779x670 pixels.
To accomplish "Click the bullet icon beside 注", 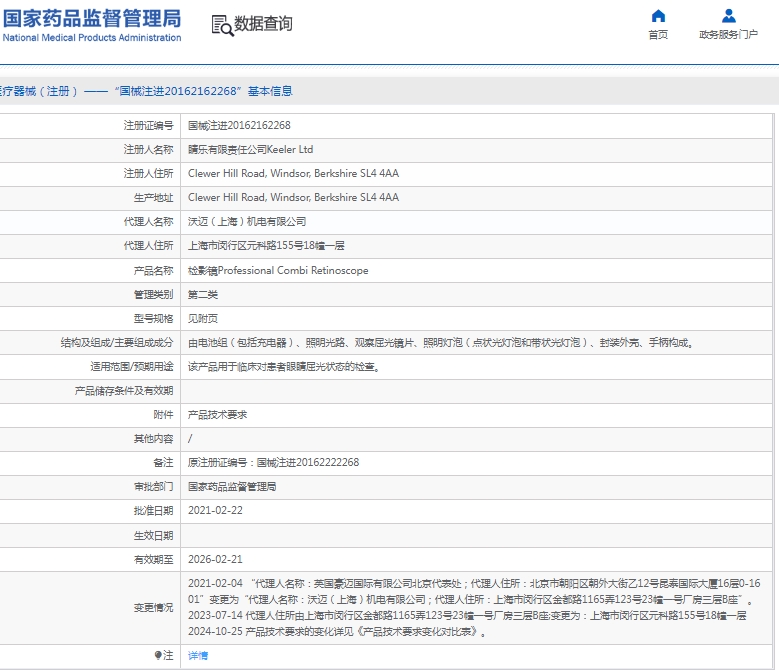I will pos(157,655).
